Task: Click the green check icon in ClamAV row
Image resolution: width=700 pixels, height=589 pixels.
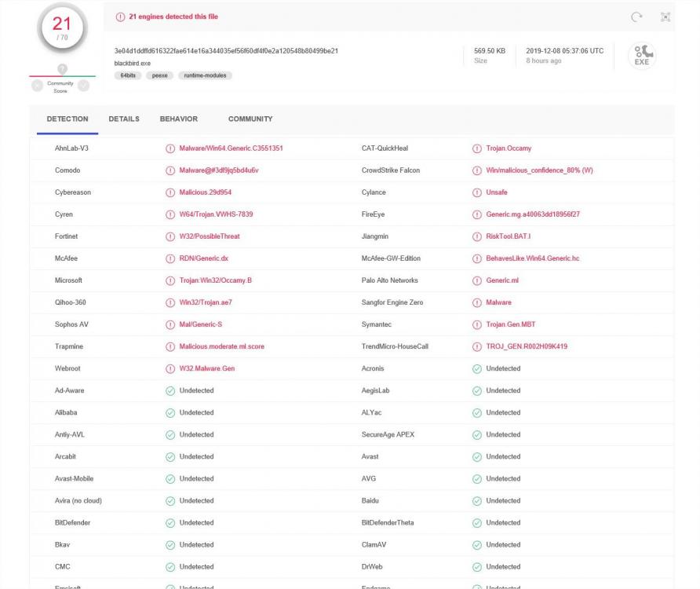Action: [477, 545]
